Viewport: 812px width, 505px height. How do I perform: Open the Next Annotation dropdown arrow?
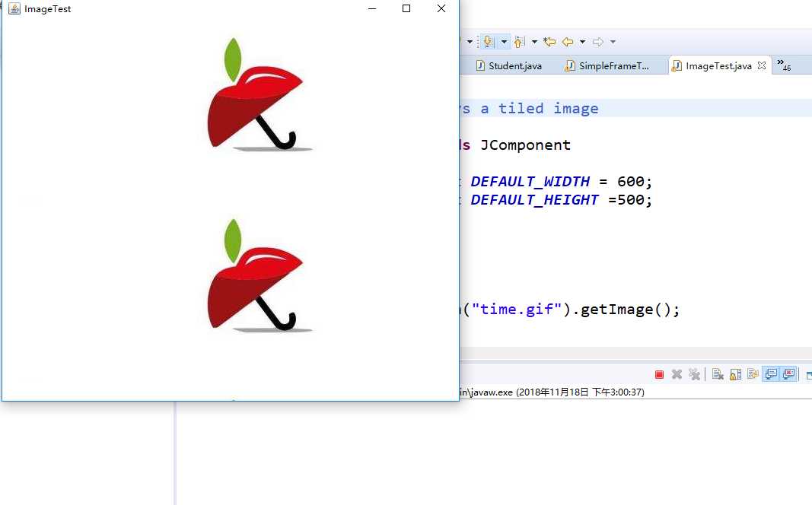coord(504,41)
